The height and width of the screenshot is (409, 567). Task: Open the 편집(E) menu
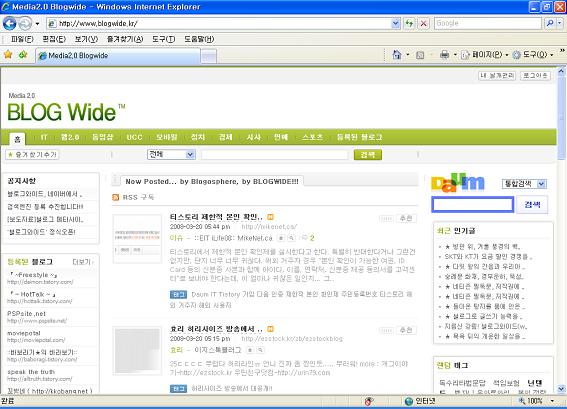point(54,39)
